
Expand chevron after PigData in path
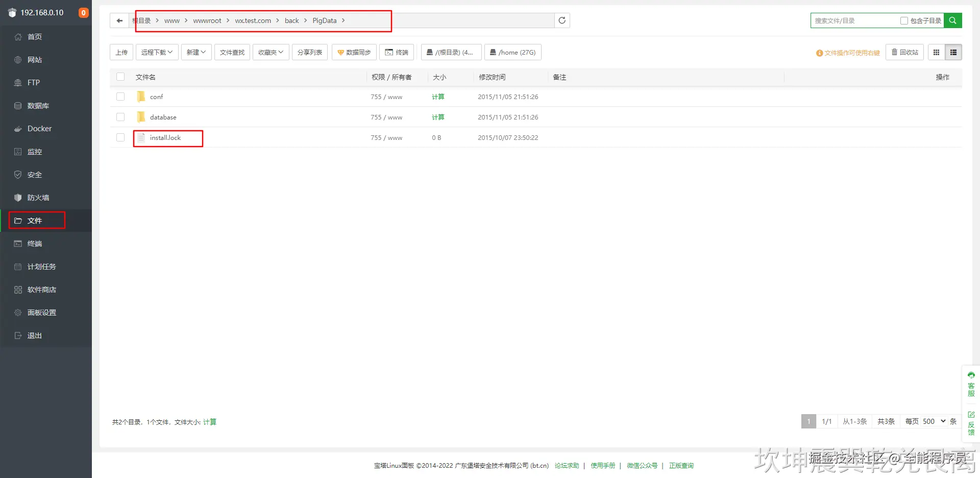pos(344,20)
